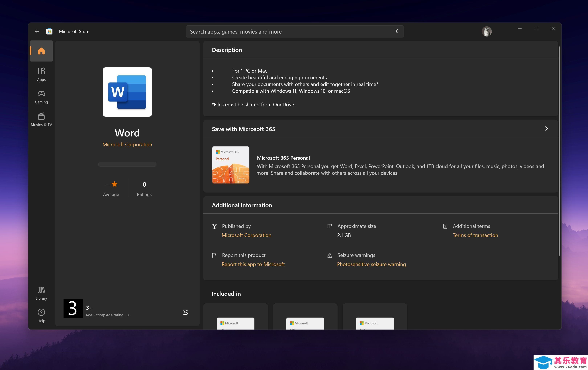Click the Description heading

tap(227, 50)
